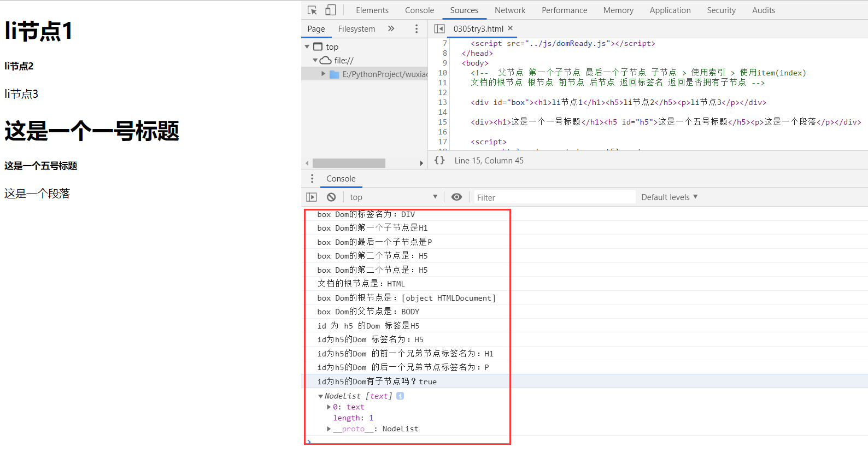Click the Line 15, Column 45 status
Screen dimensions: 868x457
(489, 161)
